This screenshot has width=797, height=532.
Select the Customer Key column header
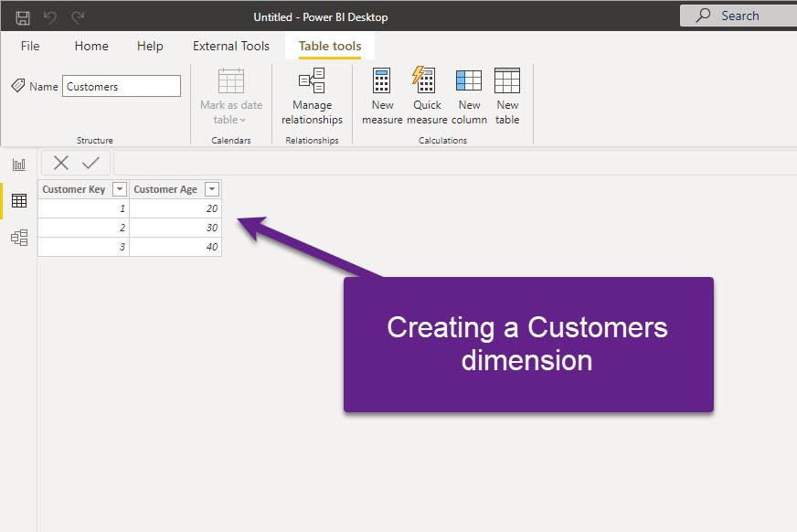tap(83, 189)
